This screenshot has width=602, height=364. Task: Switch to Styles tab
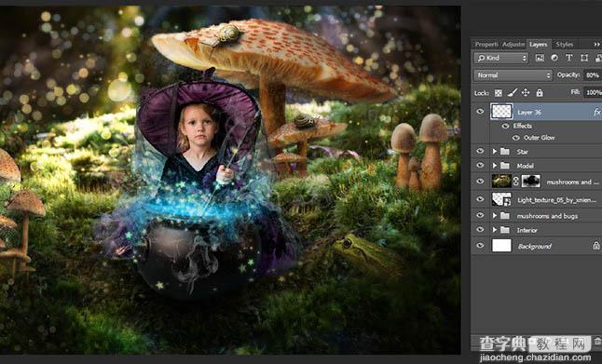click(x=565, y=45)
